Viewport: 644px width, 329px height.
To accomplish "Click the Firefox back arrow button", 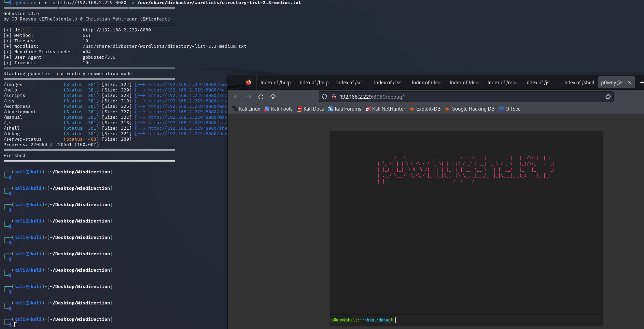I will 236,97.
